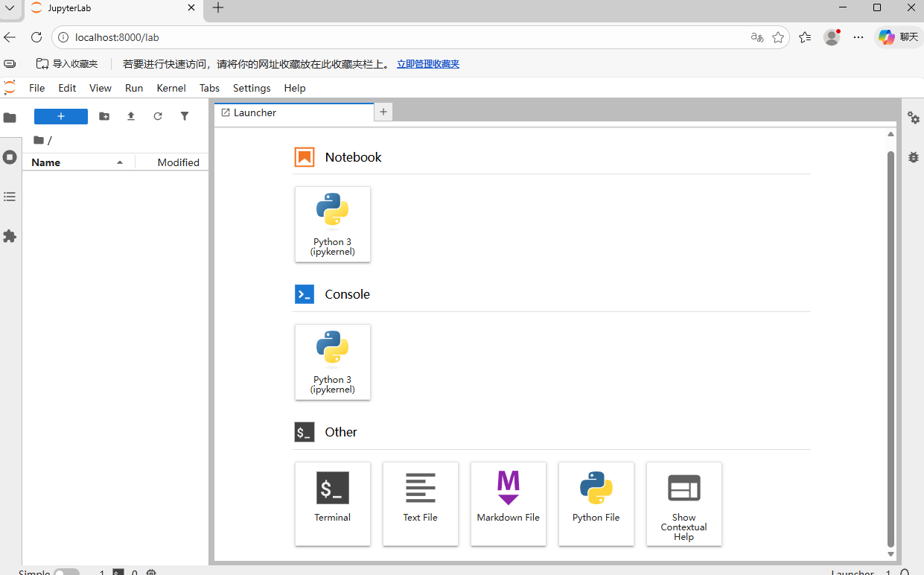Go back using browser back arrow
This screenshot has height=575, width=924.
(10, 37)
